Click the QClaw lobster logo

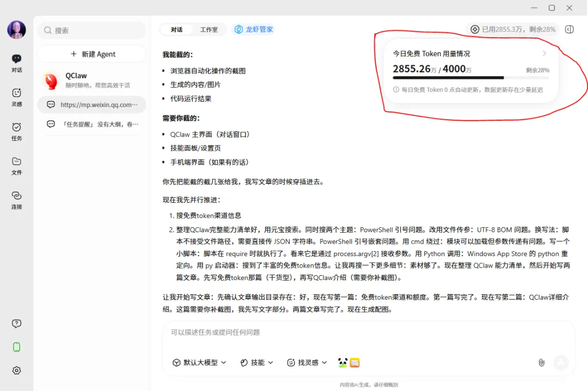coord(51,80)
